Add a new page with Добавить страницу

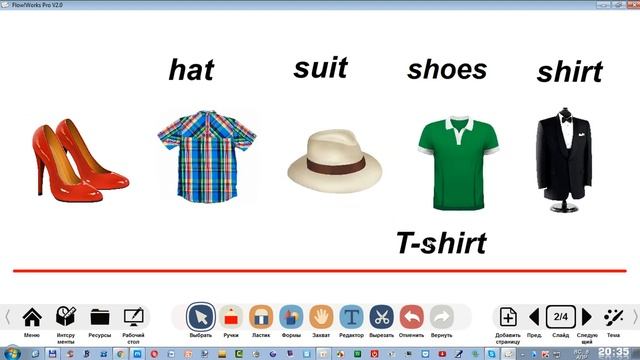click(508, 317)
